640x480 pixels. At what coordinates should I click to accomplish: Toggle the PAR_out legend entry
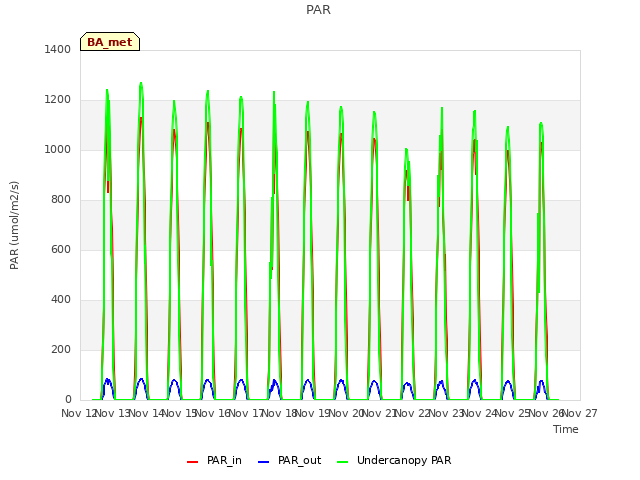[290, 460]
